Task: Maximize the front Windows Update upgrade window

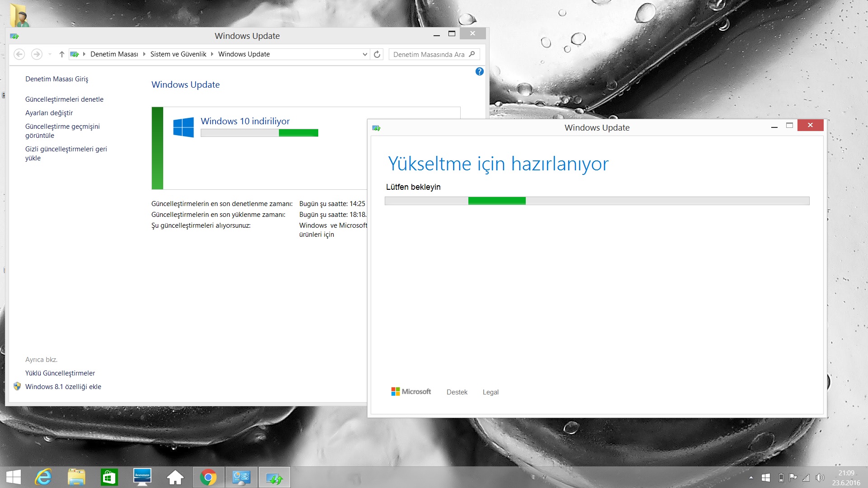Action: point(790,126)
